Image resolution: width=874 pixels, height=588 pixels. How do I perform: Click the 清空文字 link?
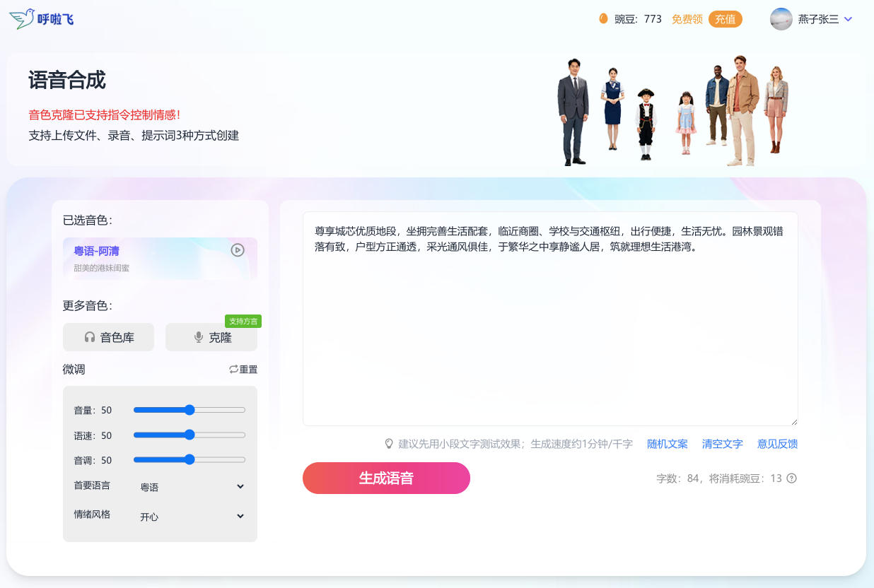(723, 444)
